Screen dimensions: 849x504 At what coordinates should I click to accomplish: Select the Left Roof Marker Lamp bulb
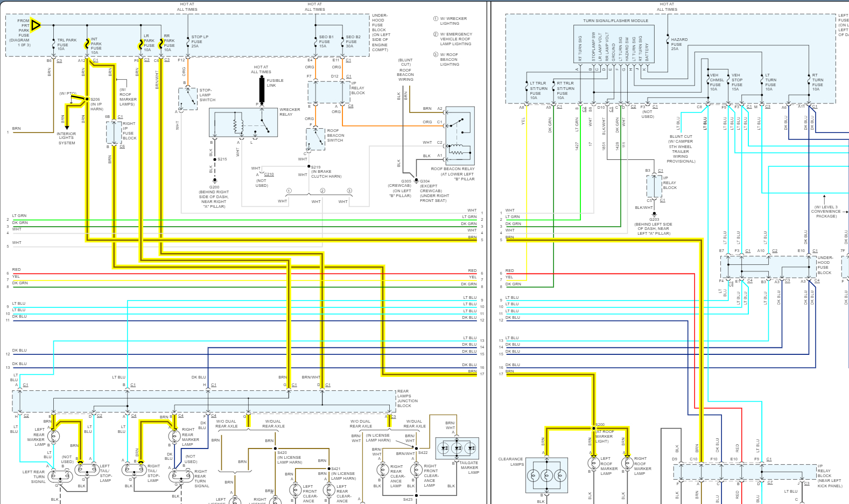[594, 463]
